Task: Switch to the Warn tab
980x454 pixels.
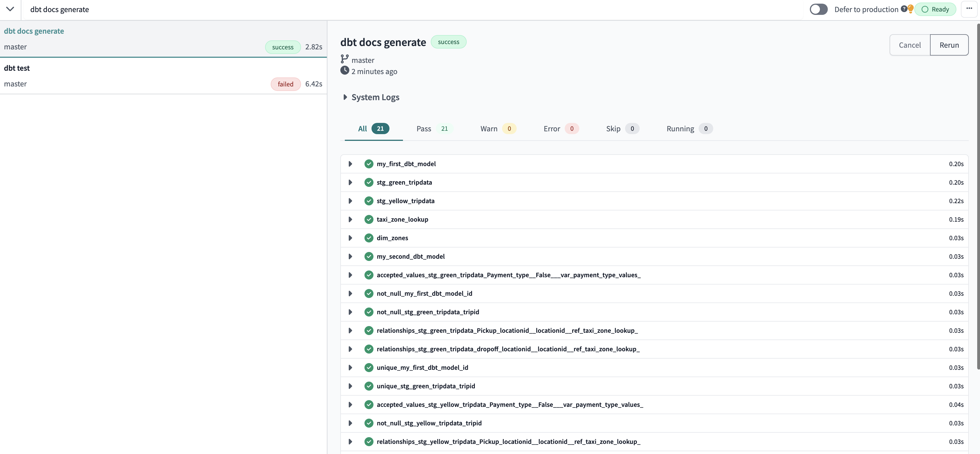Action: [x=498, y=129]
